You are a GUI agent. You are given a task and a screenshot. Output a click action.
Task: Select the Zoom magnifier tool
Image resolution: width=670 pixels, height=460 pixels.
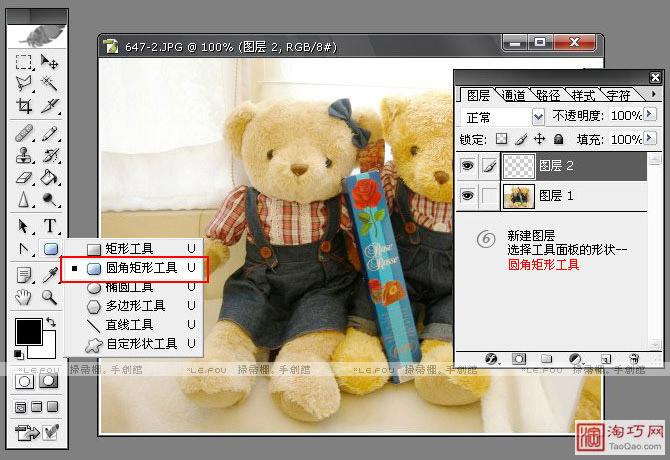click(x=50, y=297)
